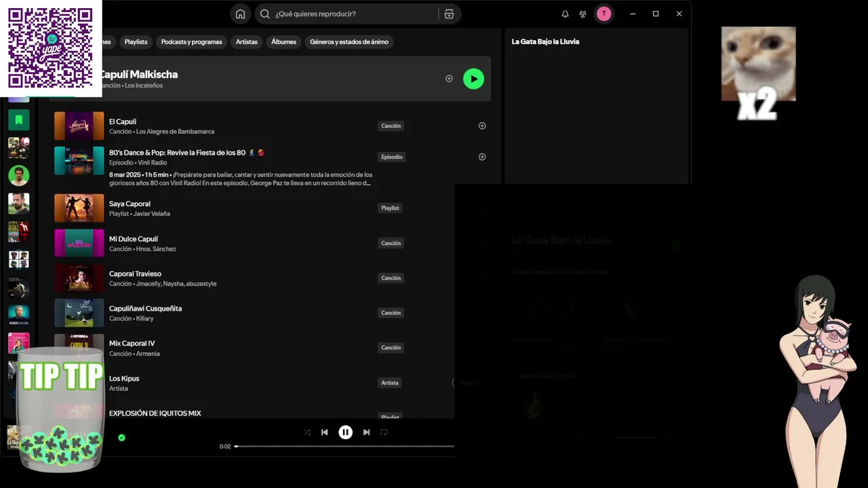The height and width of the screenshot is (488, 868).
Task: Click the Artista tag on the Los Kipus row
Action: [x=390, y=383]
